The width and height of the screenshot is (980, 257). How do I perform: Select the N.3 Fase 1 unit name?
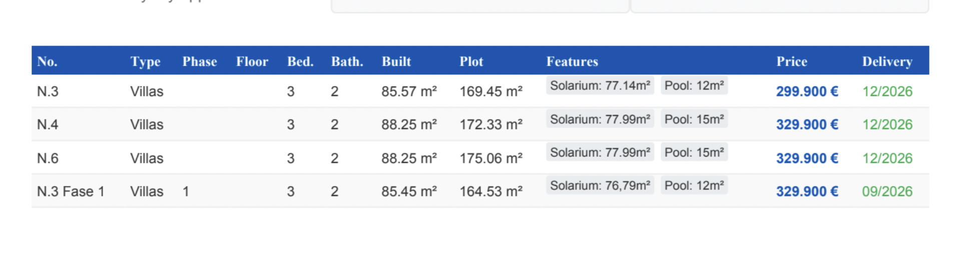click(71, 191)
